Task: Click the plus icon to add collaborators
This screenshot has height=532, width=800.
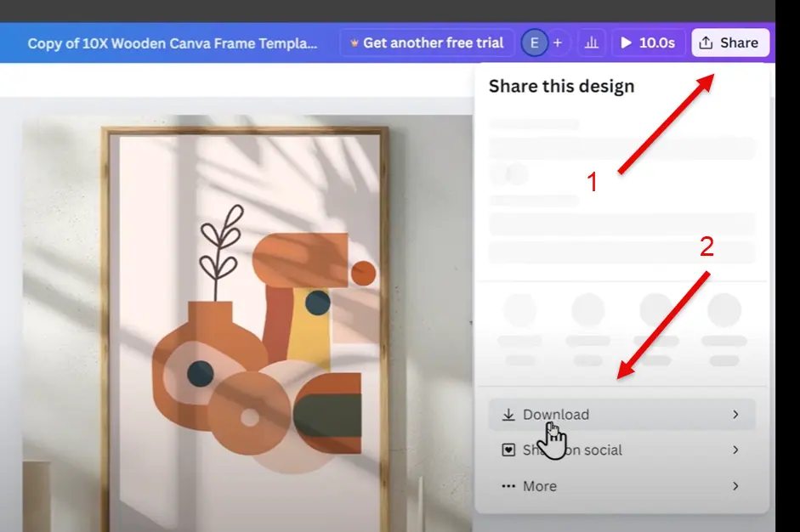Action: click(558, 42)
